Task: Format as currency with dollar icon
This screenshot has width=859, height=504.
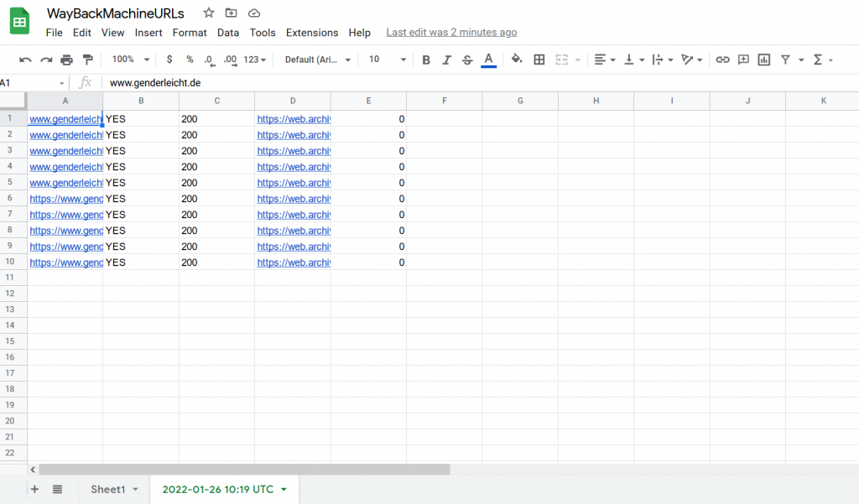Action: coord(169,60)
